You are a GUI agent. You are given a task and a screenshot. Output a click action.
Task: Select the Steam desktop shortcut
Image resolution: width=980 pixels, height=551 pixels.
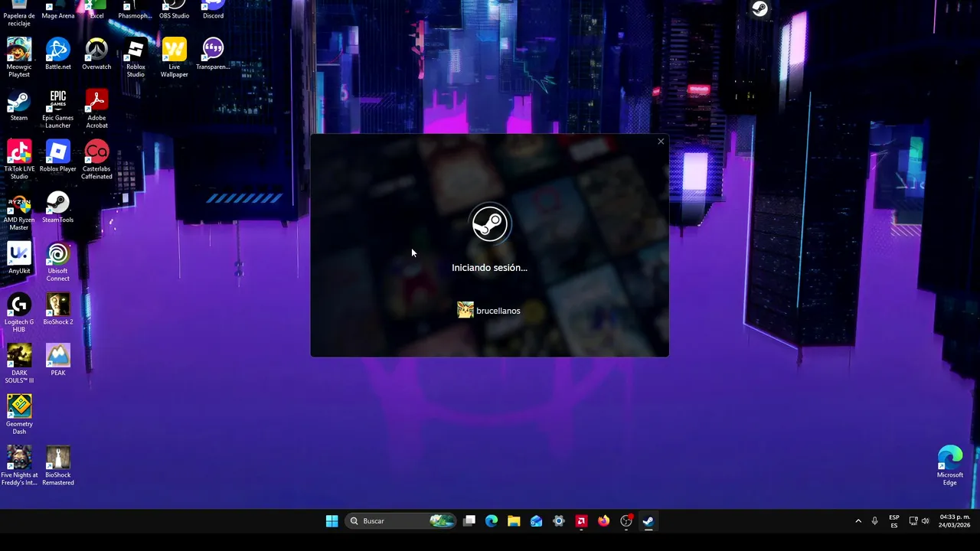coord(19,105)
